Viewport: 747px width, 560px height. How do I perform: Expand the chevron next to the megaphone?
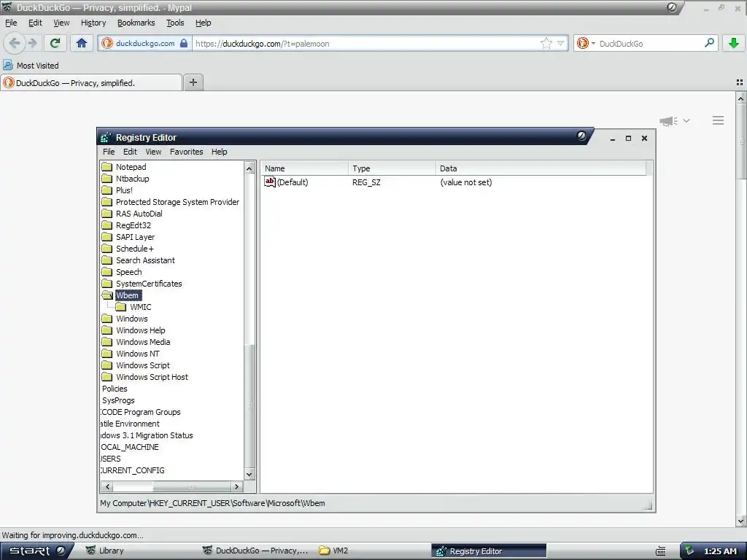686,120
